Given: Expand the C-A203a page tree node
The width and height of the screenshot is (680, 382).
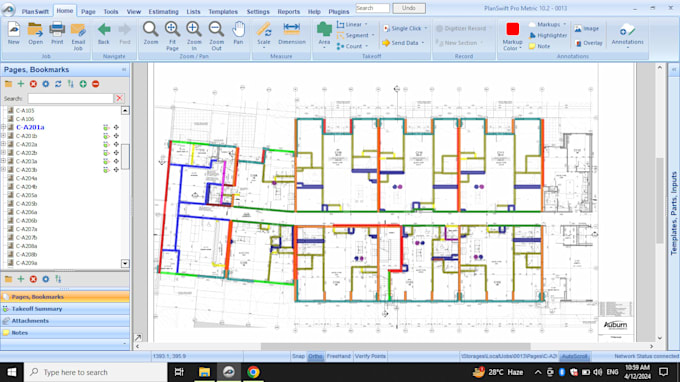Looking at the screenshot, I should 3,161.
